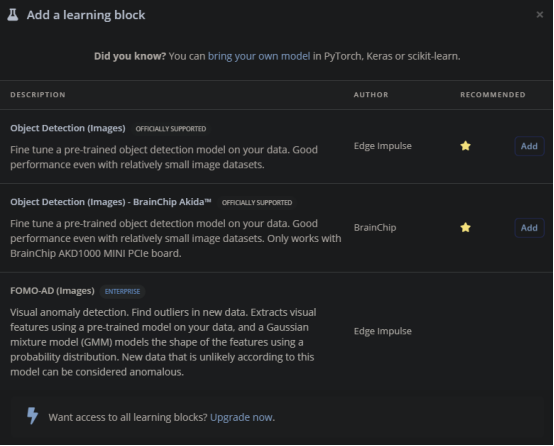This screenshot has width=554, height=446.
Task: Click the ENTERPRISE badge on FOMO-AD
Action: click(122, 292)
